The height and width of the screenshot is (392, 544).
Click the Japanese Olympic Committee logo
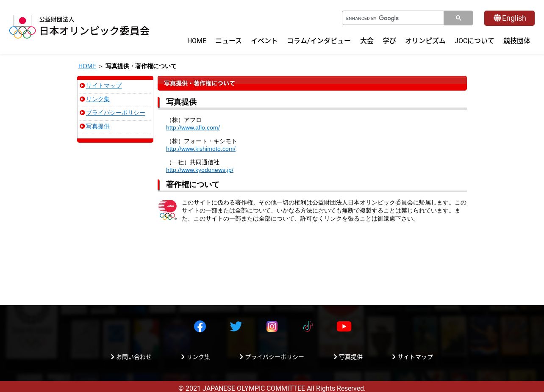click(79, 27)
